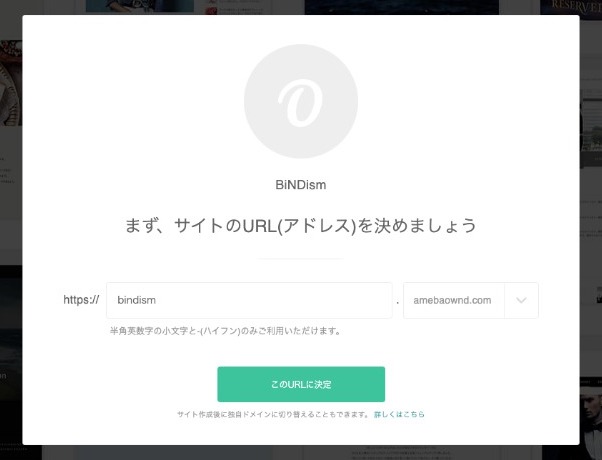Select the dark blue thumbnail above the dialog
Screen dimensions: 602x460
[x=402, y=7]
